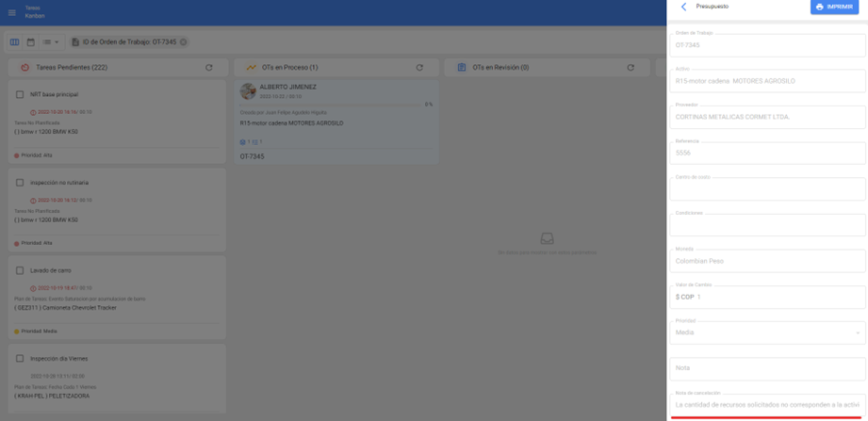Open the list view options dropdown
The image size is (868, 421).
point(51,42)
